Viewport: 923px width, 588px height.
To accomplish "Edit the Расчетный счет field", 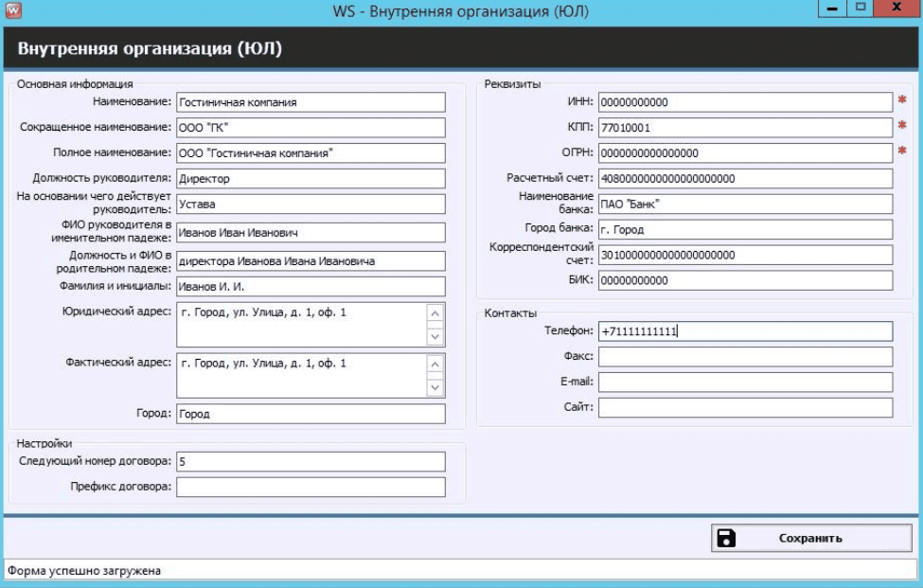I will (745, 178).
